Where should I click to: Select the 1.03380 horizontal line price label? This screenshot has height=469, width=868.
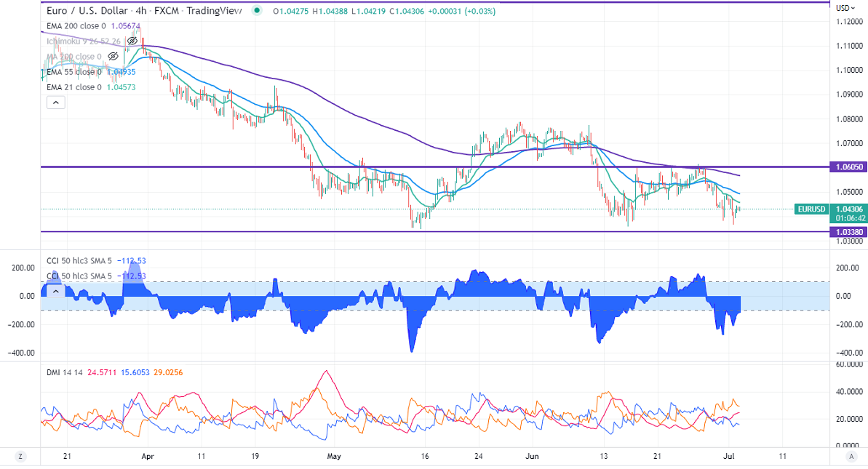(848, 233)
